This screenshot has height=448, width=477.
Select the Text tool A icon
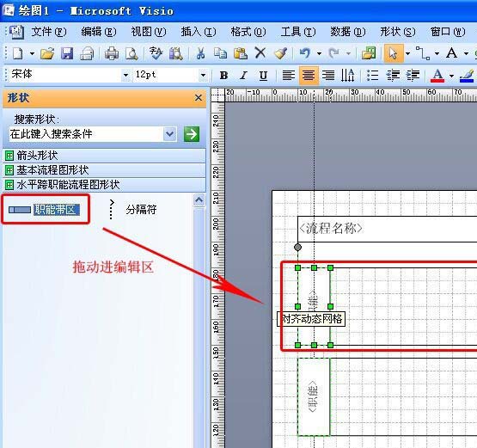click(452, 53)
